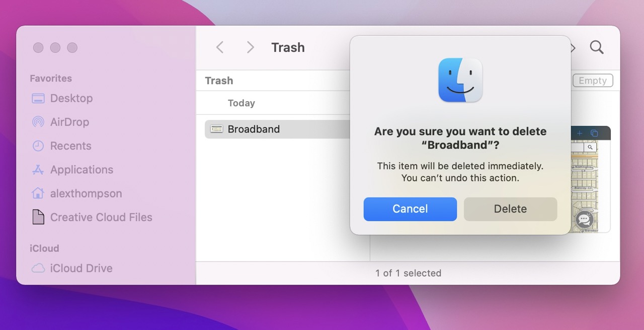
Task: Click the Today group header
Action: tap(242, 103)
